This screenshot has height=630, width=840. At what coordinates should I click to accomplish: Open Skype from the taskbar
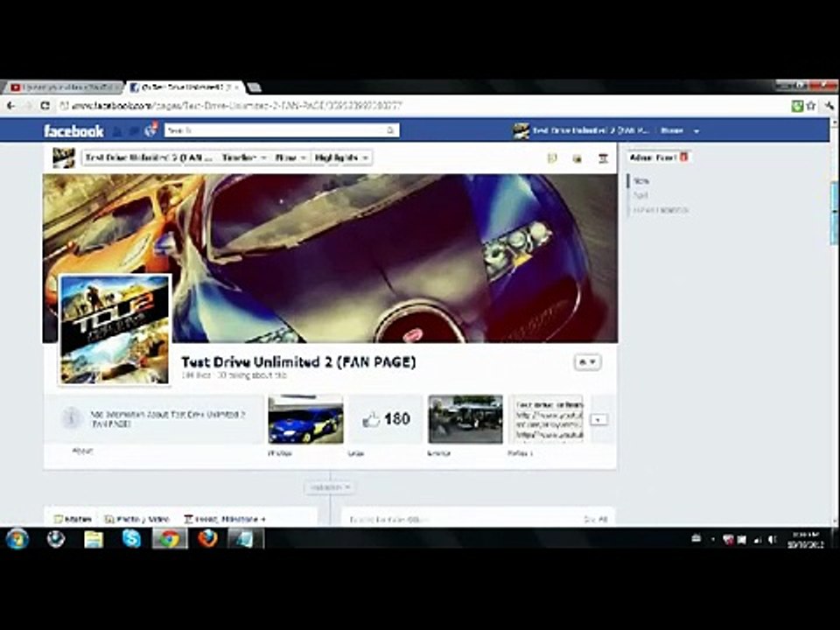point(131,539)
